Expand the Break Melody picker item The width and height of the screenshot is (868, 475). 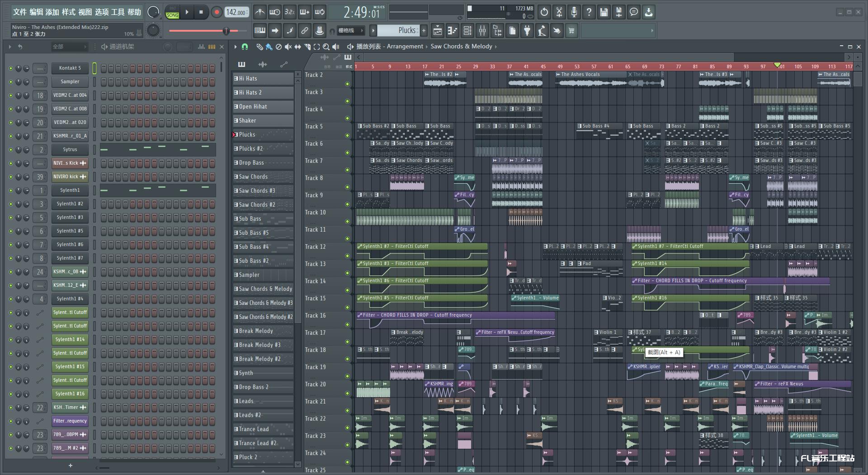click(263, 331)
